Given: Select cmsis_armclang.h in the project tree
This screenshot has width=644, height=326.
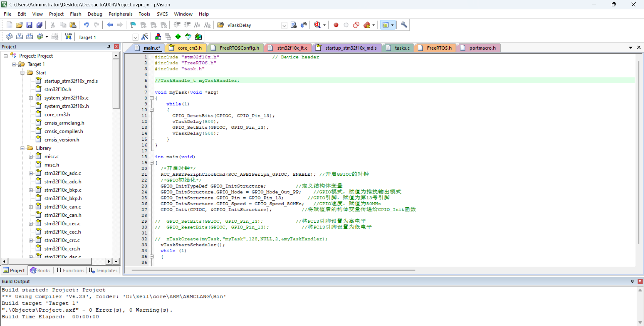Looking at the screenshot, I should [x=64, y=123].
